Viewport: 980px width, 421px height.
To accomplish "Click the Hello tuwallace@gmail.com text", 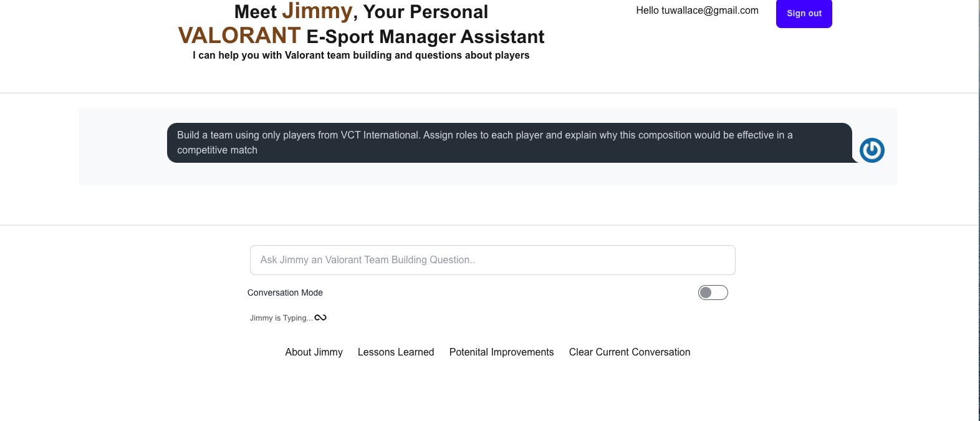I will coord(697,11).
